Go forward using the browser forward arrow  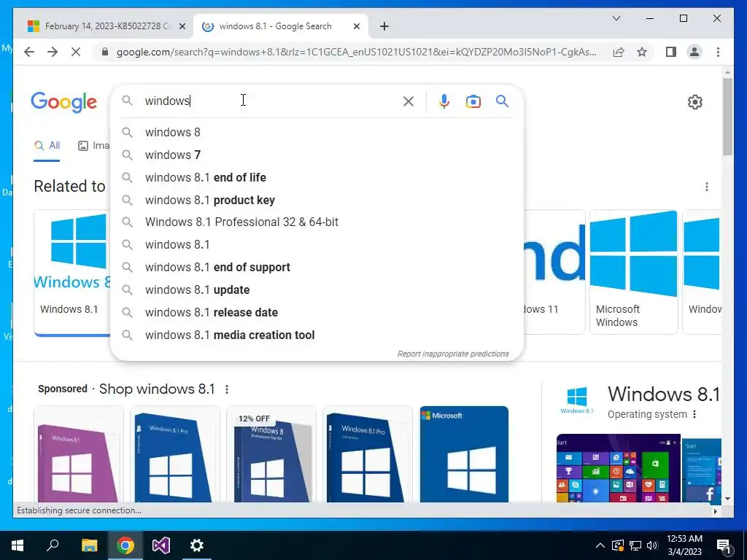coord(53,52)
